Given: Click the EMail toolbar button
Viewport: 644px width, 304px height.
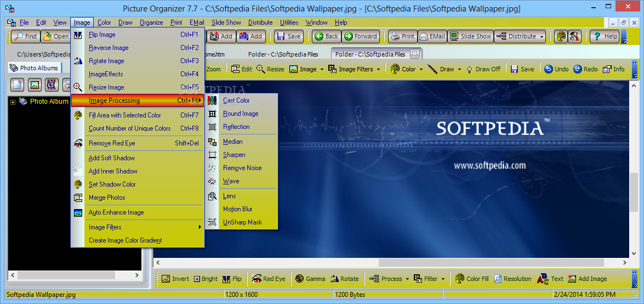Looking at the screenshot, I should (432, 36).
